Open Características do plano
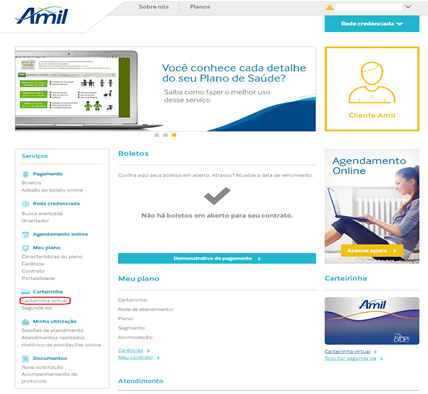 (x=52, y=257)
